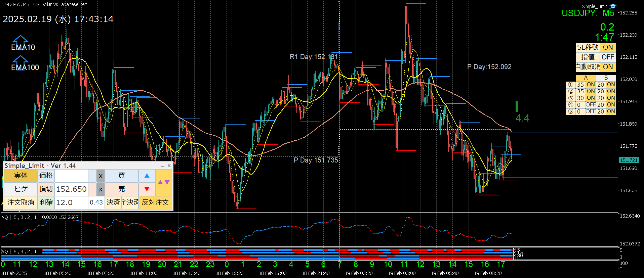The height and width of the screenshot is (278, 644).
Task: Select the B settings tab
Action: (606, 78)
